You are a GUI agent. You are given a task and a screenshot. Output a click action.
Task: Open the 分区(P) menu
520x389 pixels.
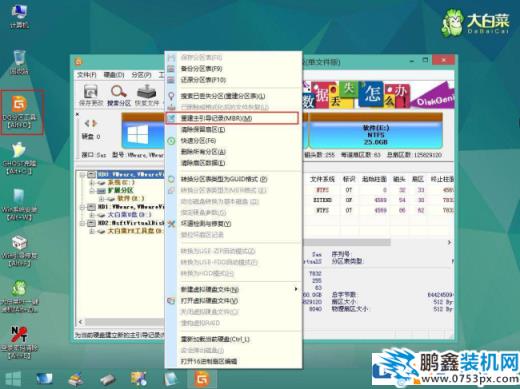(x=141, y=75)
